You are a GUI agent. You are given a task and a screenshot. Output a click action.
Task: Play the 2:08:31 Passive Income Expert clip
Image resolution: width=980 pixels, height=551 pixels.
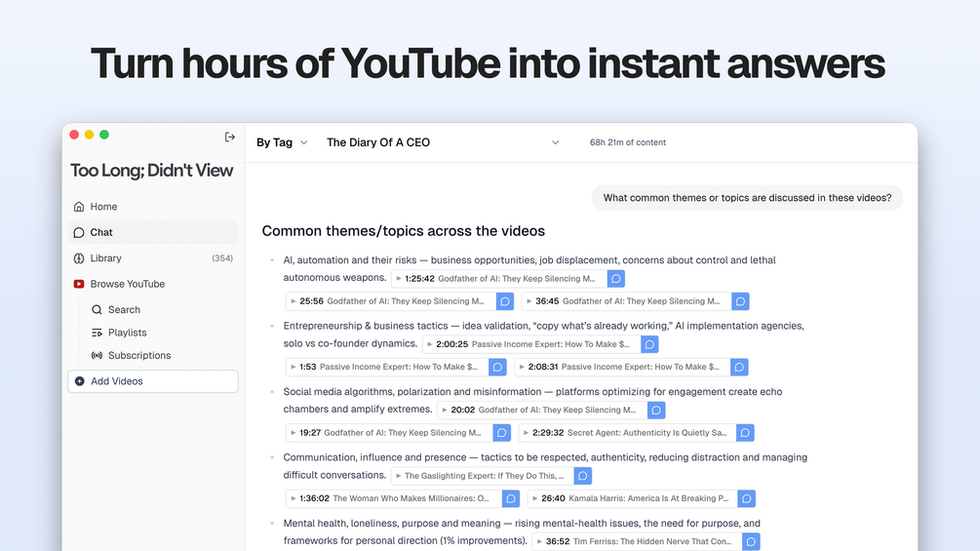pos(622,367)
